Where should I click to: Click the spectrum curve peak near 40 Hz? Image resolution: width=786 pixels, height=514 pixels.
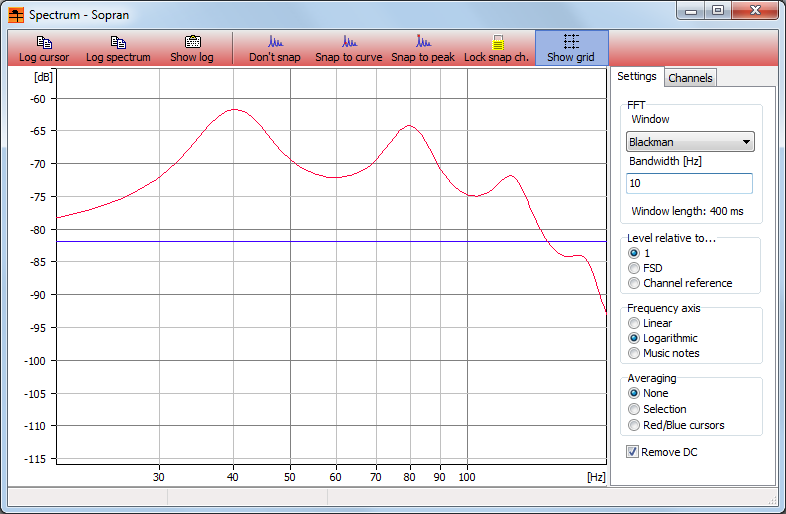tap(235, 109)
